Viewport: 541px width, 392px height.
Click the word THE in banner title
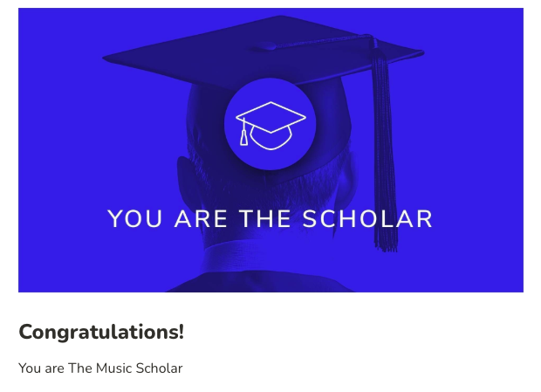pyautogui.click(x=265, y=219)
